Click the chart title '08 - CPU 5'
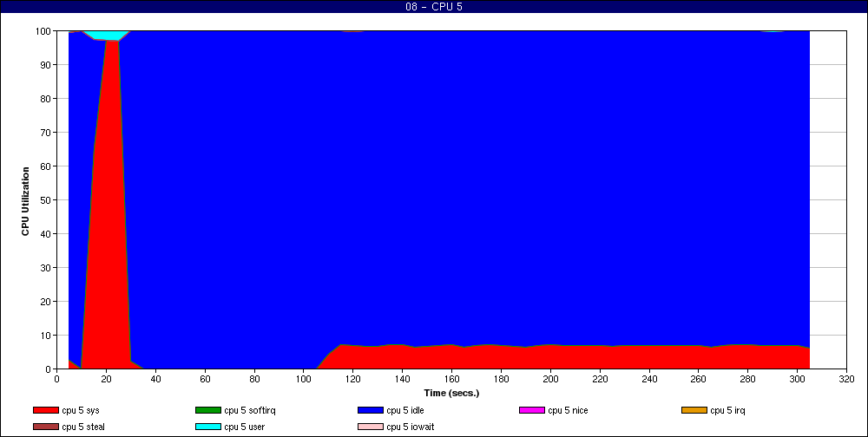The width and height of the screenshot is (868, 437). (x=433, y=7)
